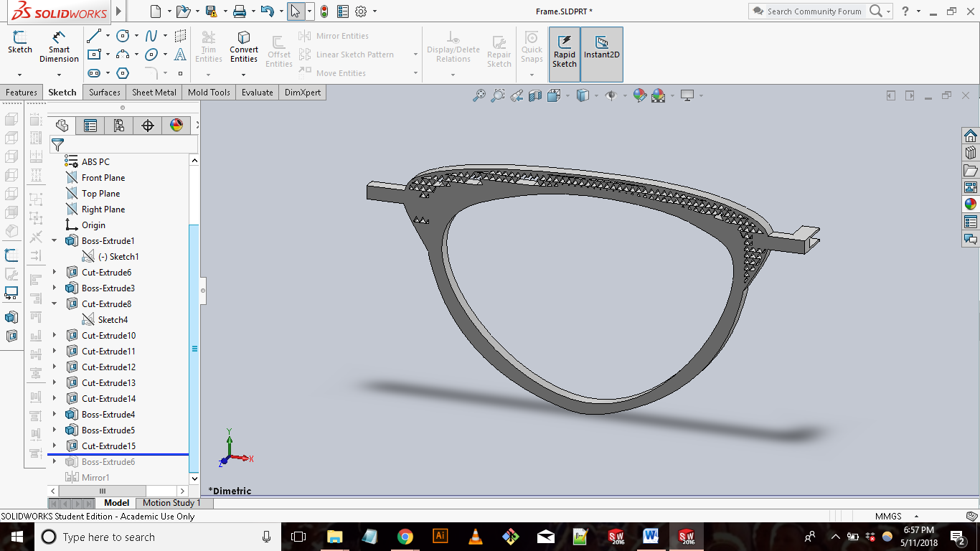
Task: Click the feature tree scroll down arrow
Action: coord(194,478)
